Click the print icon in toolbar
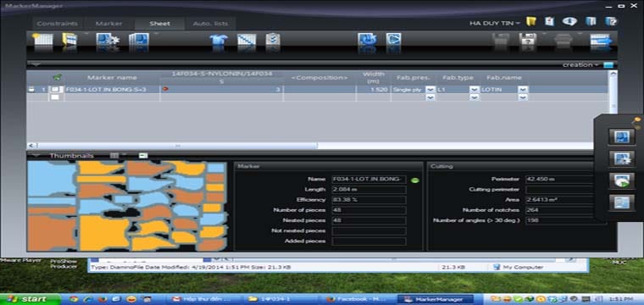644x305 pixels. (x=563, y=40)
